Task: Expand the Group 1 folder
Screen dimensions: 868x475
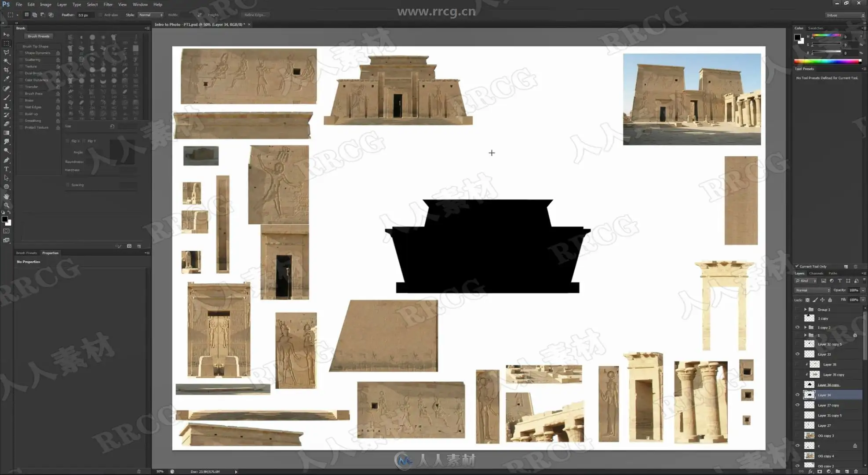Action: (x=805, y=310)
